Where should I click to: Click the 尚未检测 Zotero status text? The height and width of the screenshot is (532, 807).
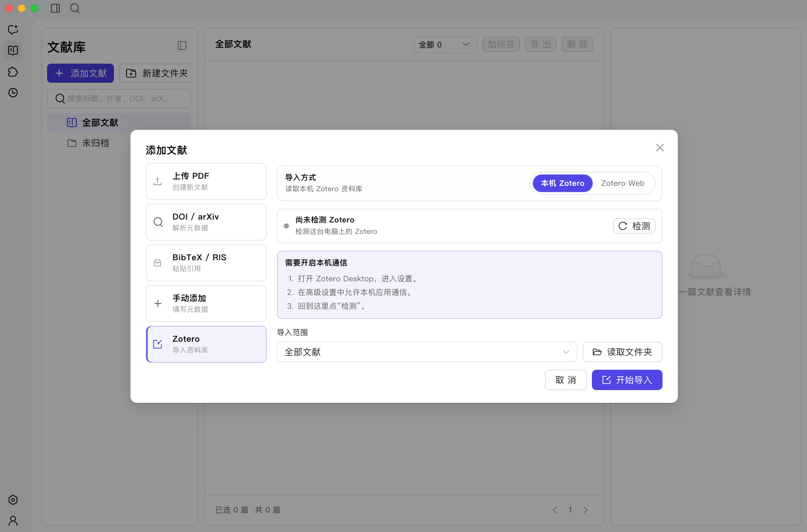[x=325, y=220]
